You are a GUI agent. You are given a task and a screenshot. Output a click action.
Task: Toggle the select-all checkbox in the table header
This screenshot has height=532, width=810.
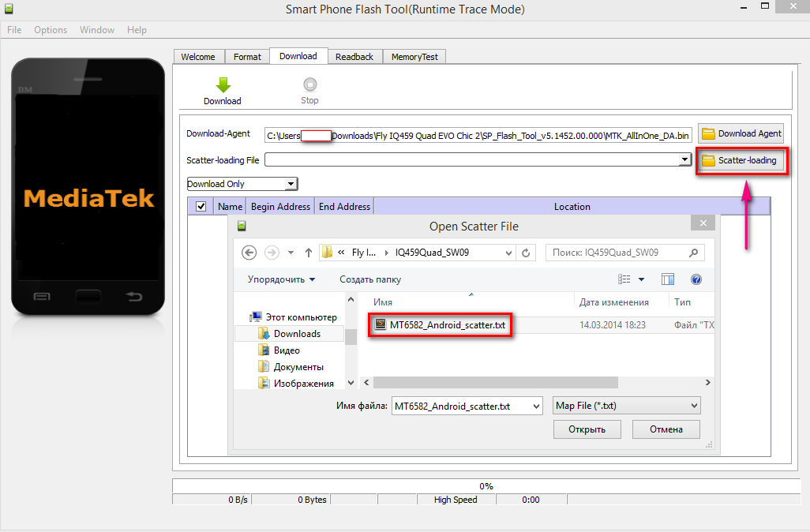201,207
